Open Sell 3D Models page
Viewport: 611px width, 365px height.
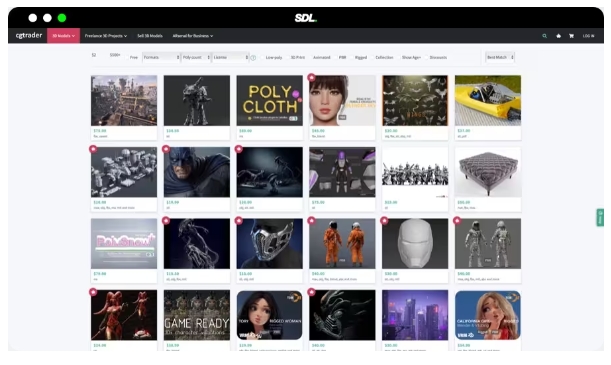pos(150,36)
